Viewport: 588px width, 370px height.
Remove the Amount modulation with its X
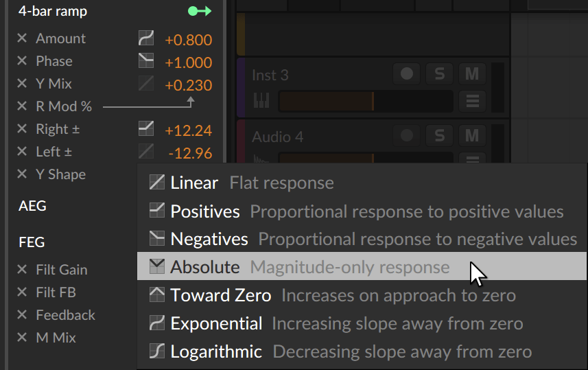tap(22, 38)
